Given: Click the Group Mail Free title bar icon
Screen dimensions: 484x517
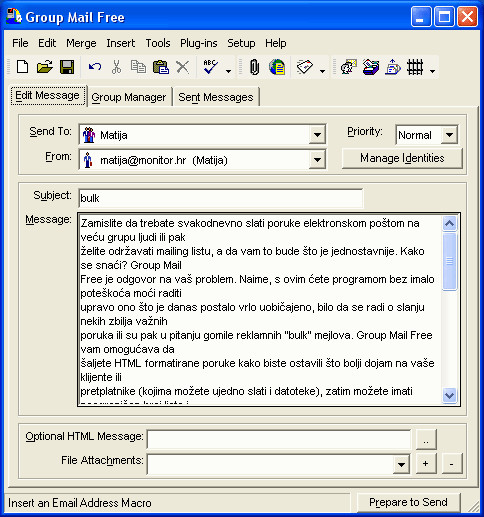Looking at the screenshot, I should pyautogui.click(x=14, y=16).
